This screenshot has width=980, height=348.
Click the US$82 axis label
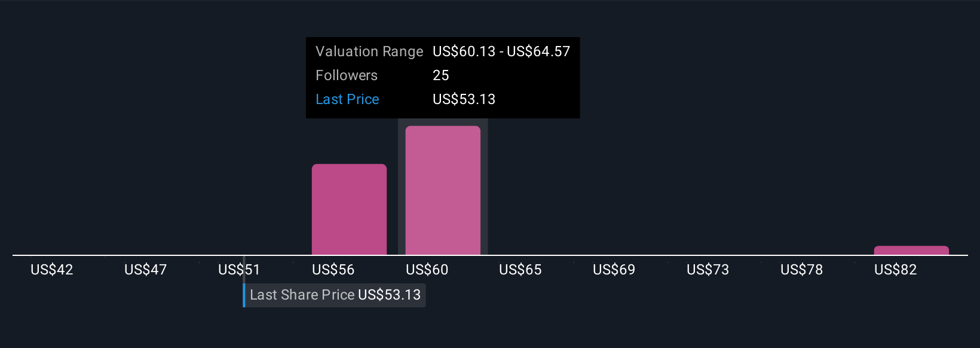(895, 270)
